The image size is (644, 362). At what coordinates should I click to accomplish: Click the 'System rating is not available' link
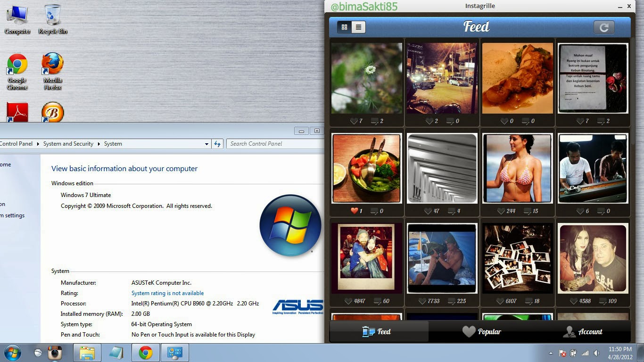tap(167, 293)
